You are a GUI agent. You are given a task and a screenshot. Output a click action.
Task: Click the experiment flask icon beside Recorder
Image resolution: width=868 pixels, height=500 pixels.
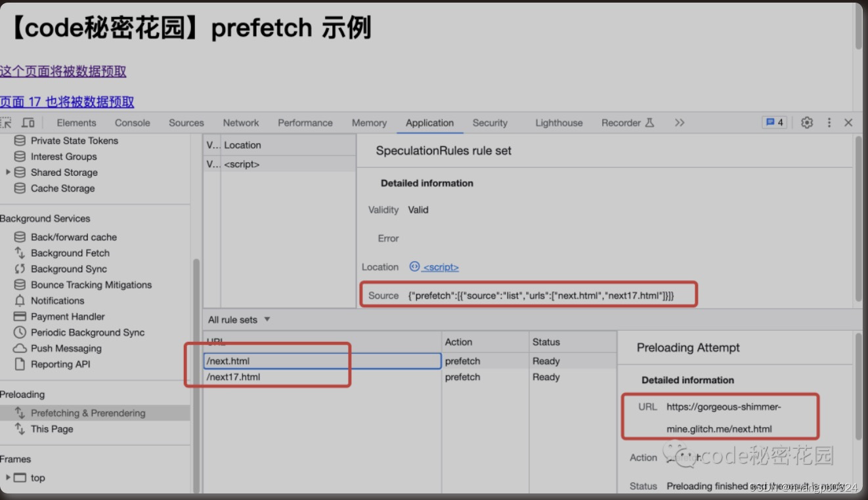(x=649, y=123)
